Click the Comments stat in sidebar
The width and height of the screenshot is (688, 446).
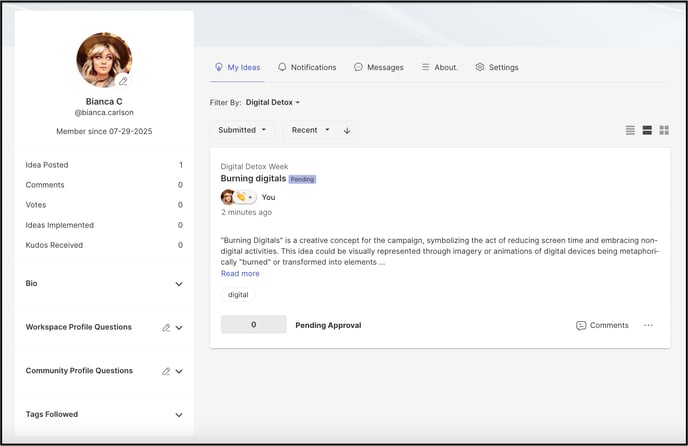click(104, 185)
